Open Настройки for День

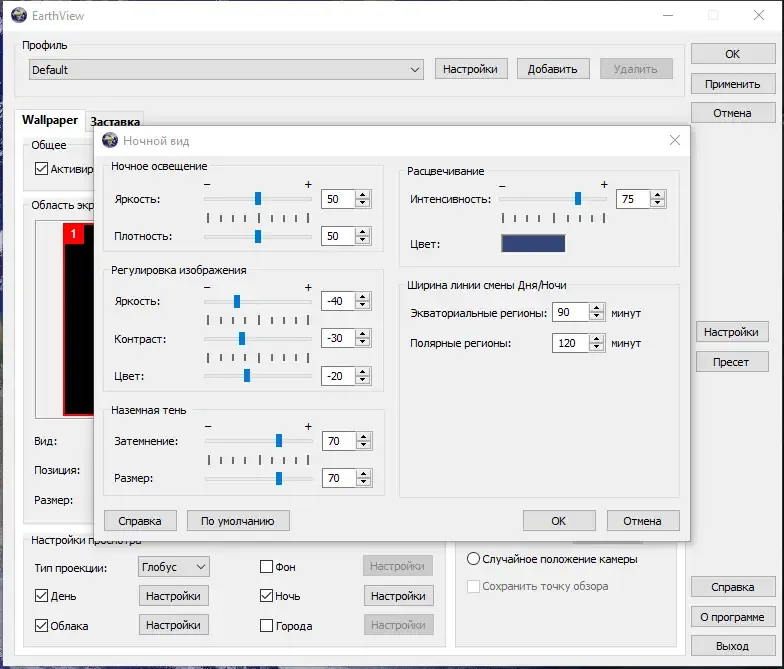tap(174, 596)
